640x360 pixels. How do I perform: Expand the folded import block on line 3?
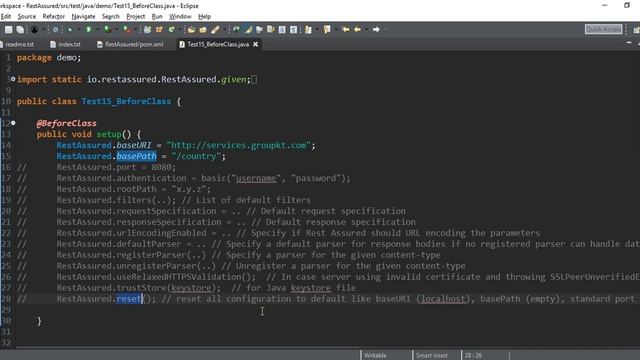click(13, 79)
